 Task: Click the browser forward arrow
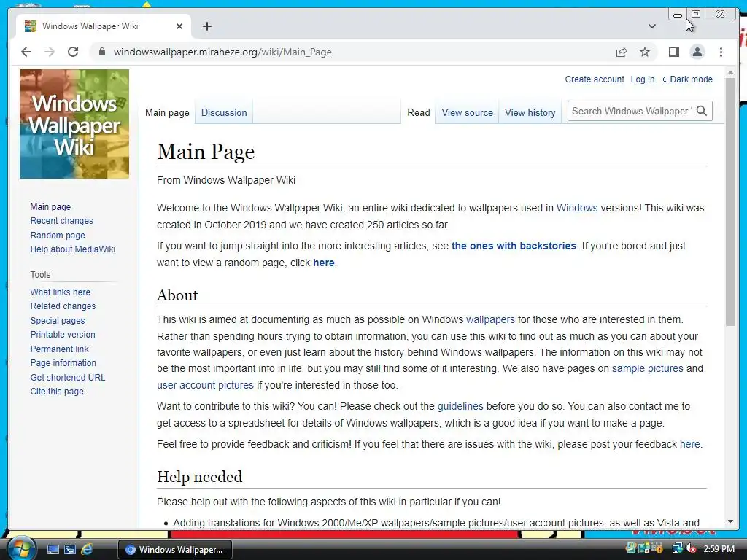coord(50,52)
